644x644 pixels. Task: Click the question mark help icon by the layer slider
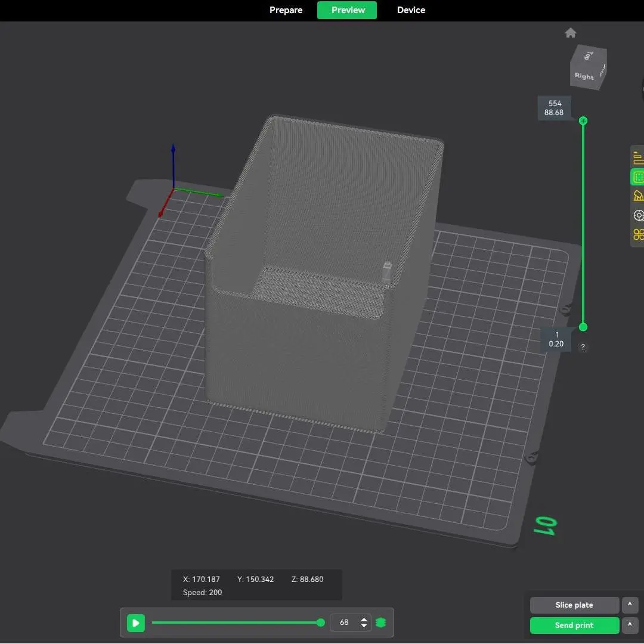[583, 347]
